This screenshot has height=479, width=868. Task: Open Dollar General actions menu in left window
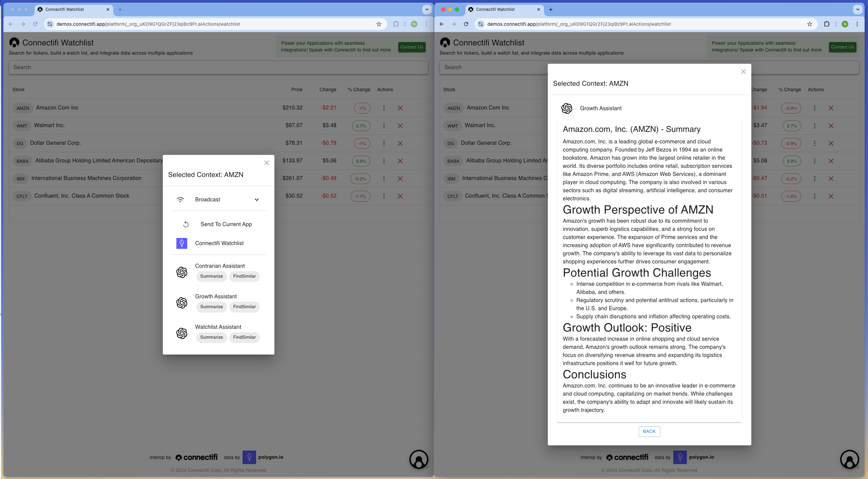point(384,143)
